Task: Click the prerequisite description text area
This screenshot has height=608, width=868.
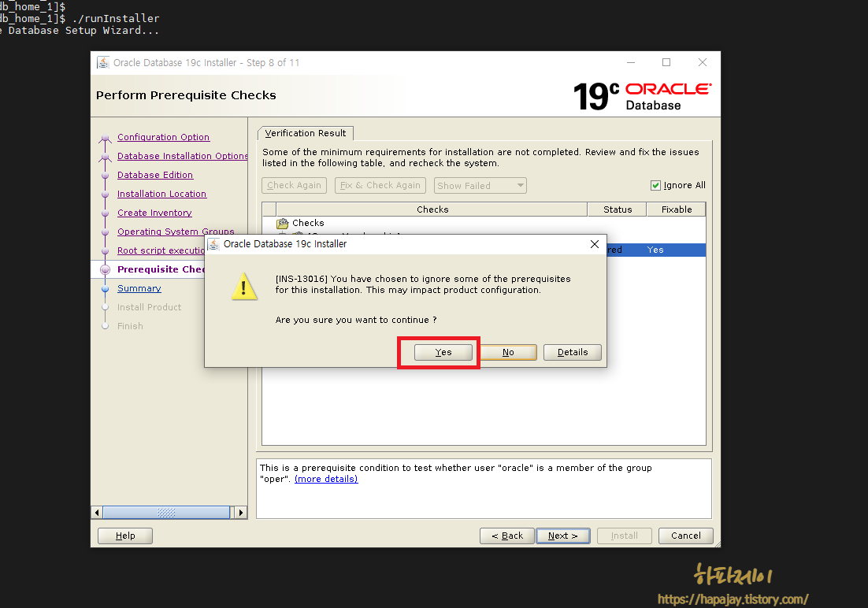Action: point(484,488)
